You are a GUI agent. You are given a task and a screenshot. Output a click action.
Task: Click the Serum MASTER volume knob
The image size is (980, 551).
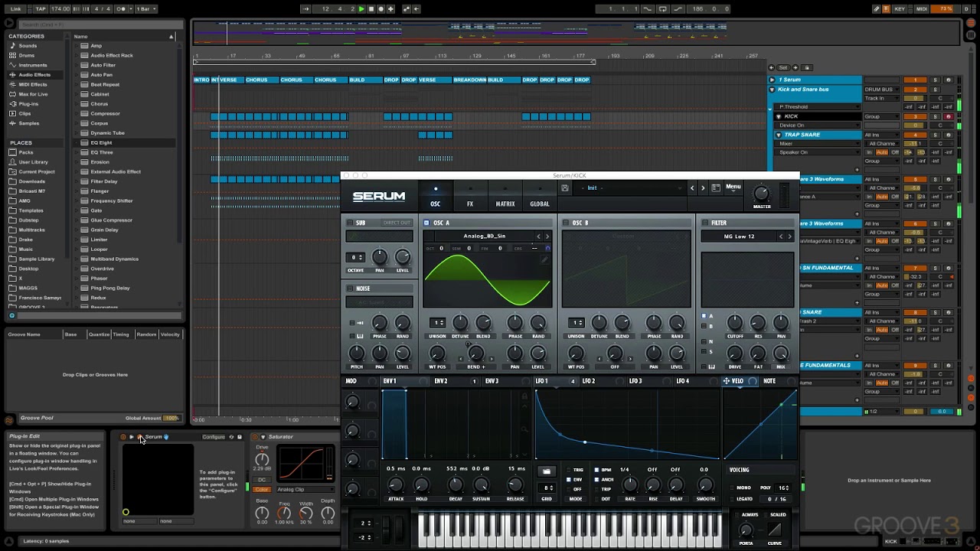click(761, 193)
